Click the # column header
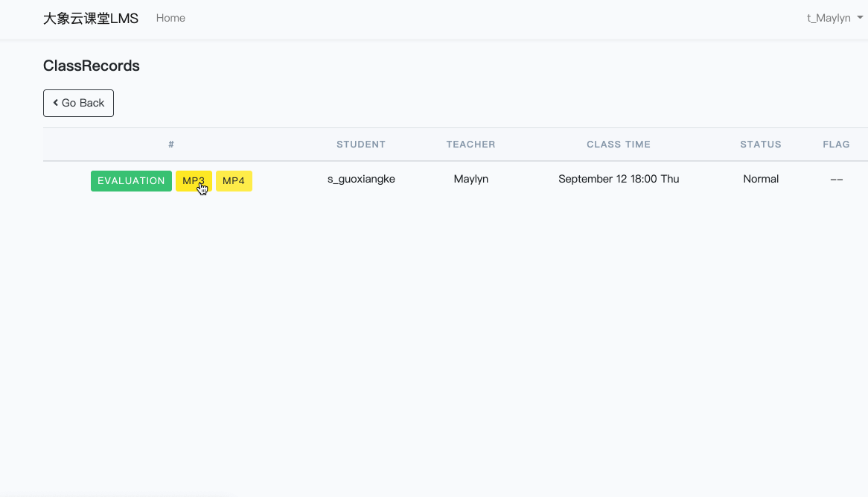The height and width of the screenshot is (497, 868). [171, 145]
